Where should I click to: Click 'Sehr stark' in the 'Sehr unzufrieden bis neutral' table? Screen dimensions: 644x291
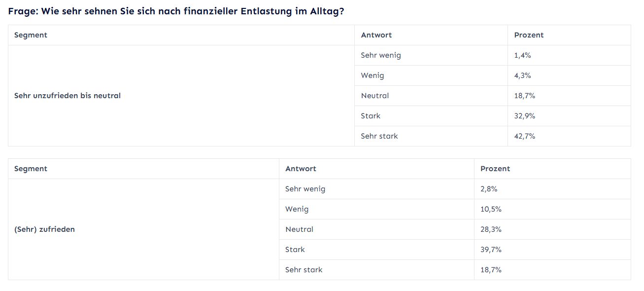tap(379, 136)
